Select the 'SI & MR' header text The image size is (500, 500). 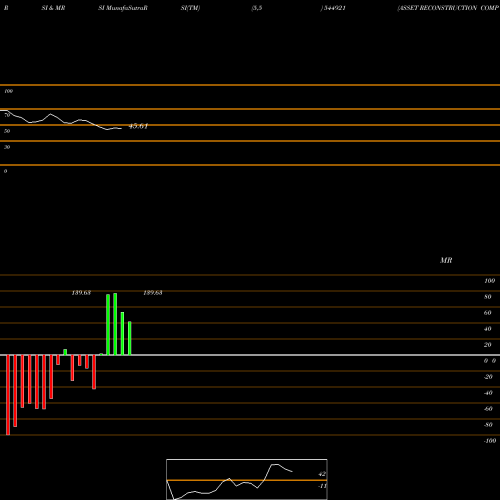pos(53,8)
